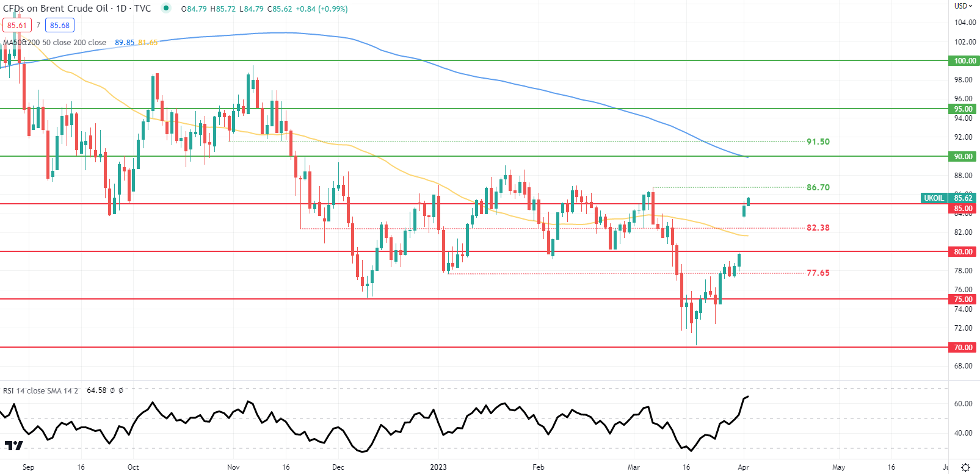Click the Sep label on time axis
This screenshot has height=474, width=980.
click(x=28, y=467)
